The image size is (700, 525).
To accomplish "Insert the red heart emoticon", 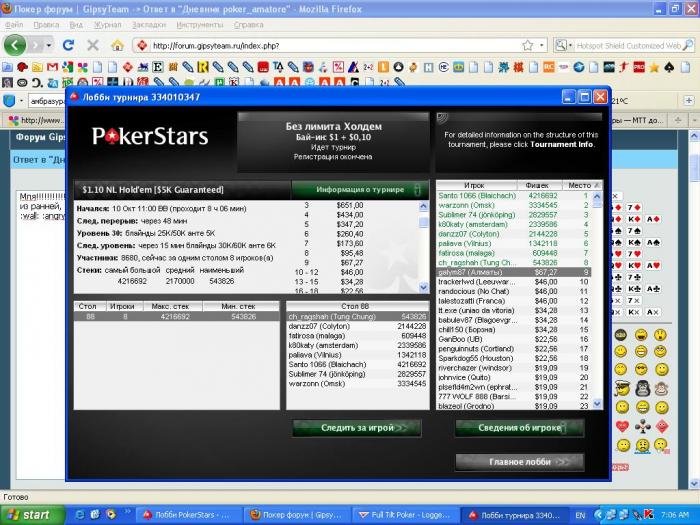I will 622,426.
